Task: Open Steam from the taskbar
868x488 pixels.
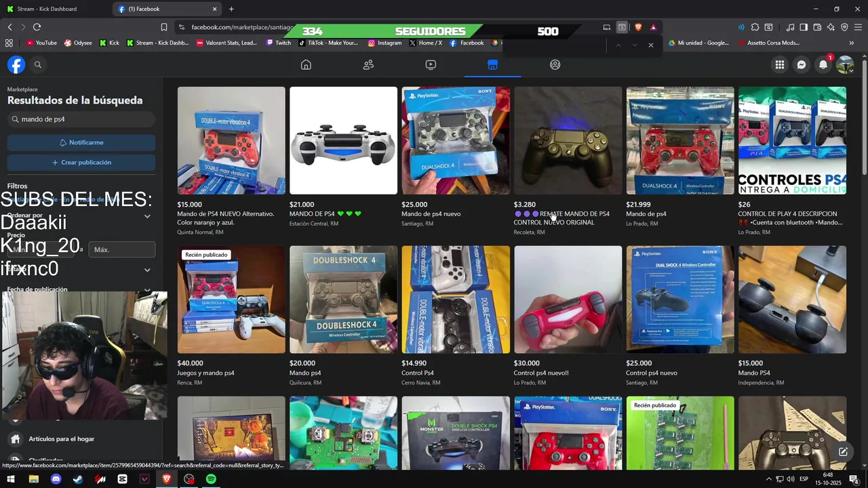Action: [78, 479]
